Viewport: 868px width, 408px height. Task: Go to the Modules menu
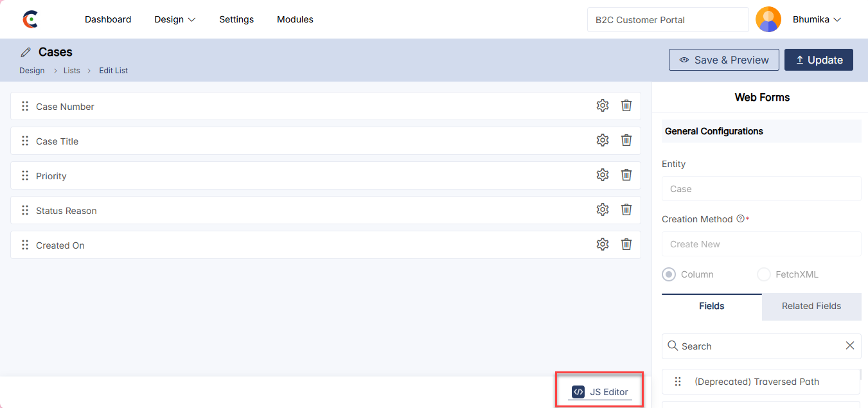295,19
